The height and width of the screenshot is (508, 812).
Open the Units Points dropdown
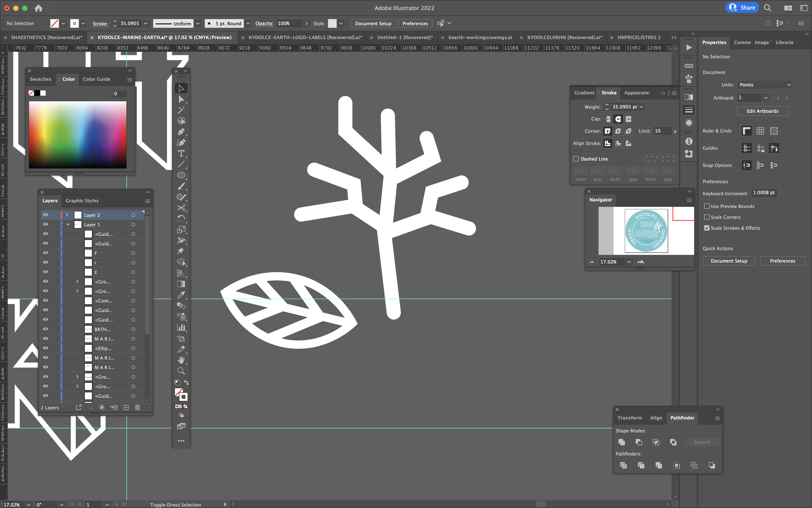[x=765, y=85]
